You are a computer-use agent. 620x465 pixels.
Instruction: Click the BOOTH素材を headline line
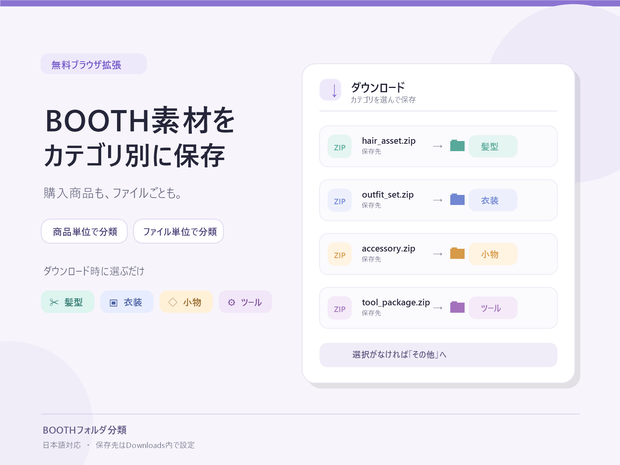click(140, 120)
